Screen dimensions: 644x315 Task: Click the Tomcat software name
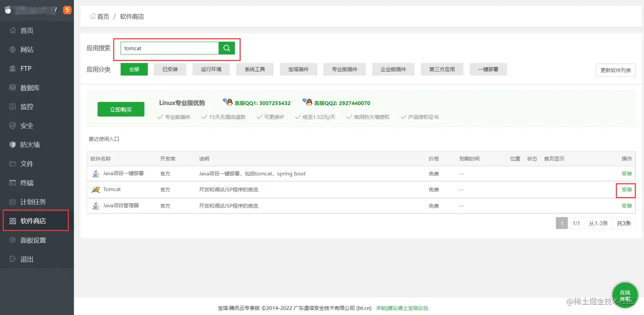112,189
